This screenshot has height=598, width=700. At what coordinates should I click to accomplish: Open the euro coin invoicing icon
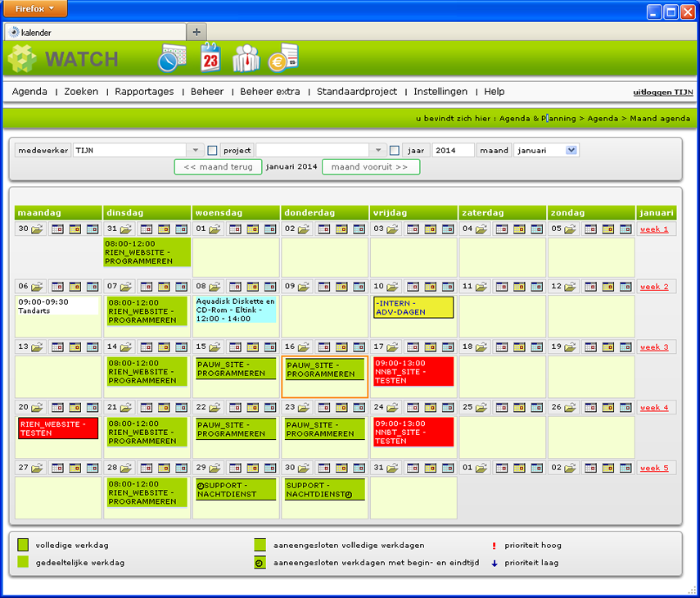283,57
